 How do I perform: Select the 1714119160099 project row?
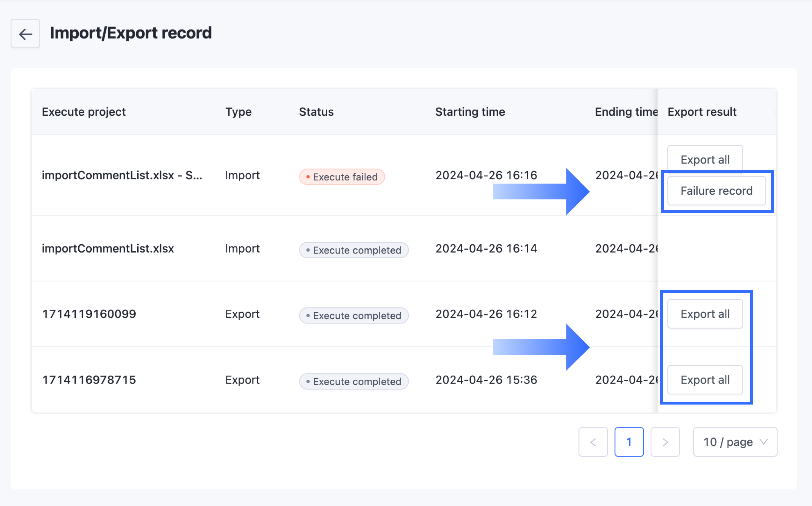(x=89, y=314)
